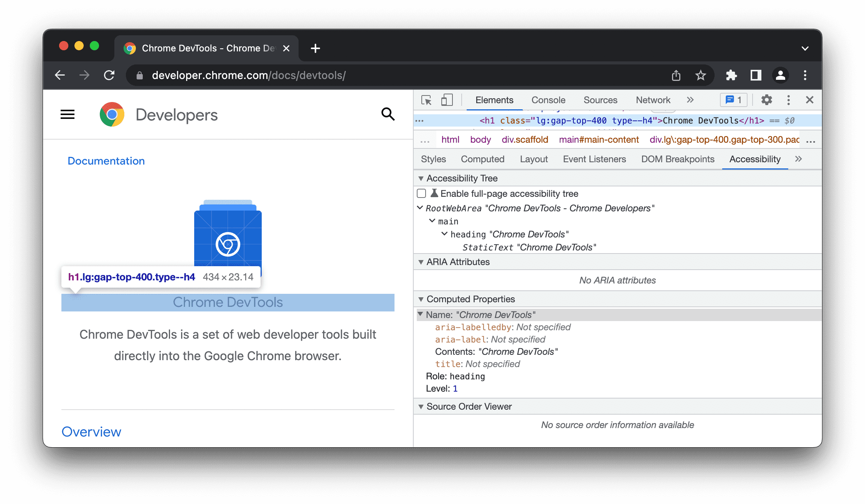Switch to the Console tab
Screen dimensions: 865x504
pyautogui.click(x=548, y=100)
